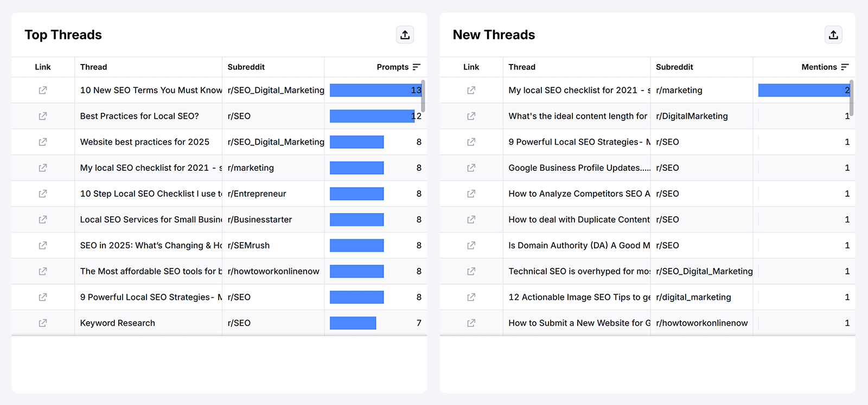Open link icon for 12 Actionable Image SEO Tips
868x405 pixels.
pos(471,297)
